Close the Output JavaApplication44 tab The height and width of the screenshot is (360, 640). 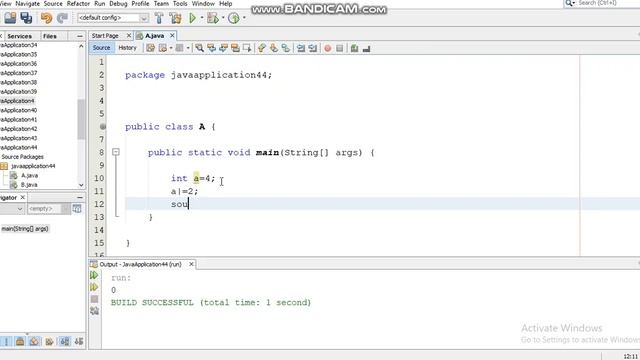[x=191, y=264]
